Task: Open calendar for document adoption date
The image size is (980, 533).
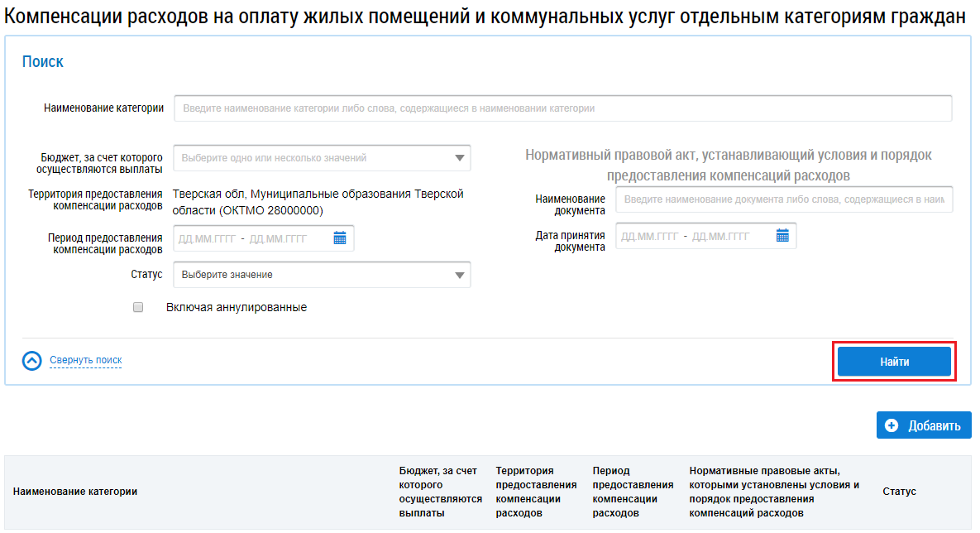Action: click(x=782, y=236)
